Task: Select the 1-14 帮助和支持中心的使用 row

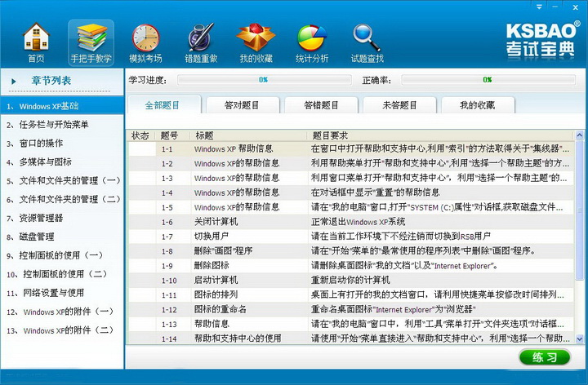Action: [x=350, y=339]
